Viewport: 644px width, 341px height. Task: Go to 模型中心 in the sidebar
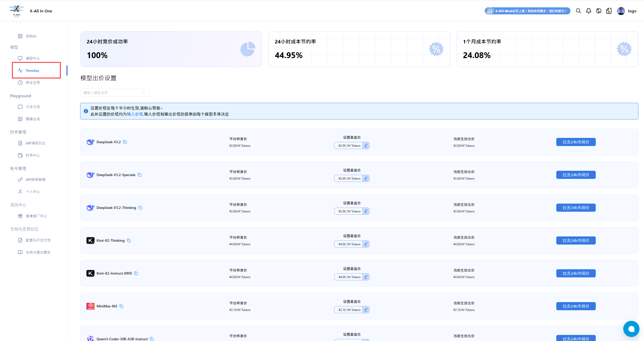pos(33,58)
